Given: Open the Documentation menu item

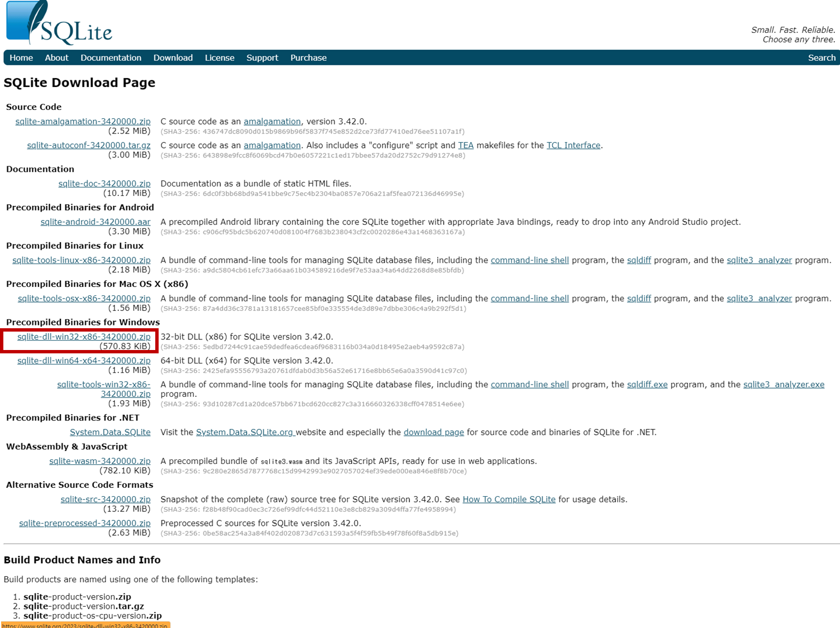Looking at the screenshot, I should [x=111, y=57].
